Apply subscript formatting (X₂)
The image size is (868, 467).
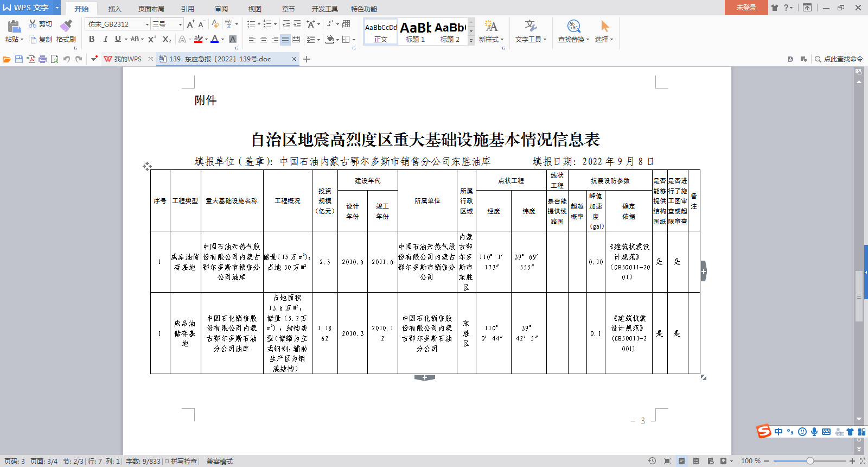click(x=167, y=39)
